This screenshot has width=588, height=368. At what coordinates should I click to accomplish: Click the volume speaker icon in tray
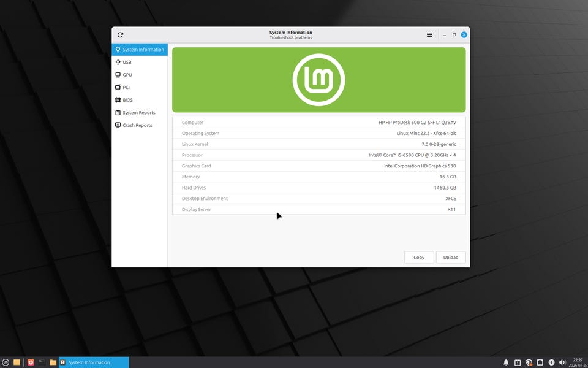click(562, 362)
